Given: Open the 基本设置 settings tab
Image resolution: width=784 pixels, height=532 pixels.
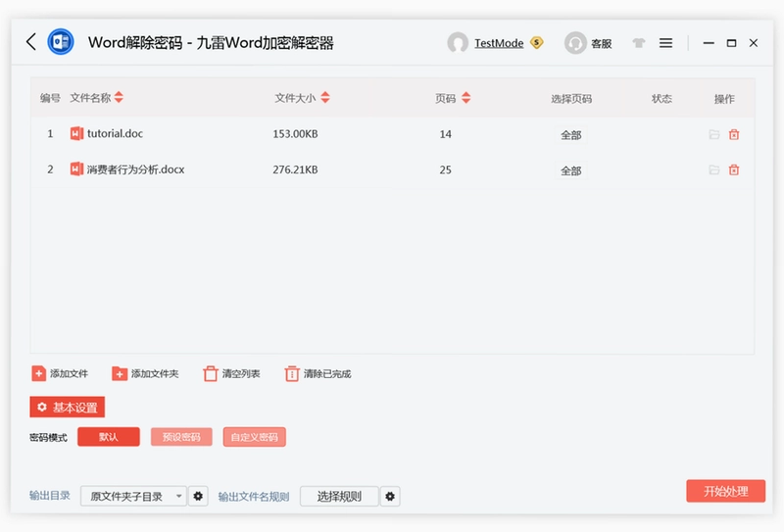Looking at the screenshot, I should (67, 407).
